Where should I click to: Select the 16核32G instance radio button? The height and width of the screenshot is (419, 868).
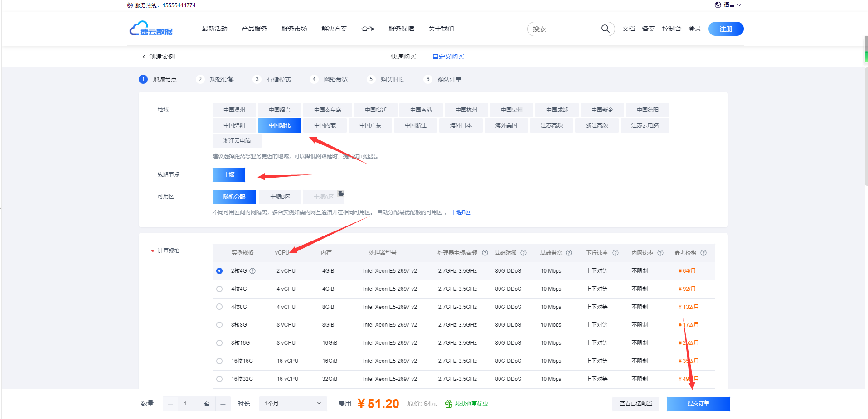[219, 379]
